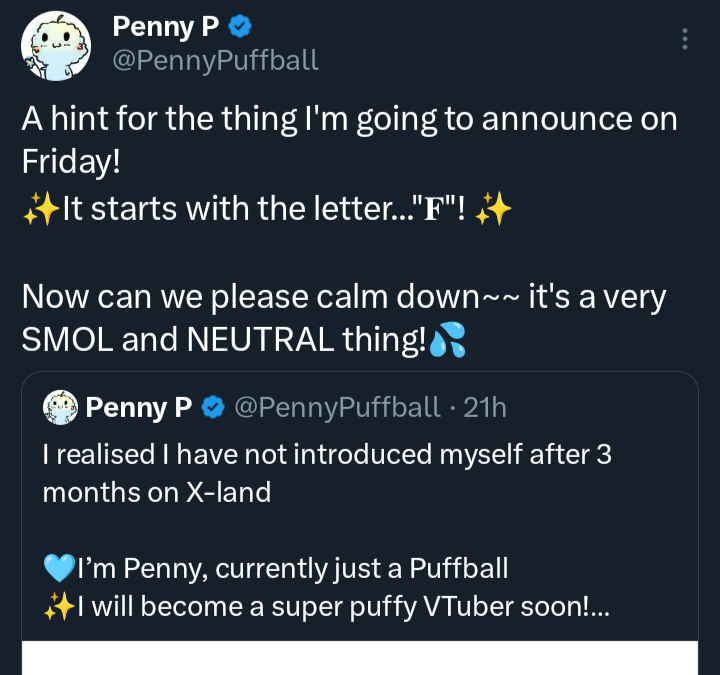Open the three-dot more options menu

pyautogui.click(x=684, y=39)
